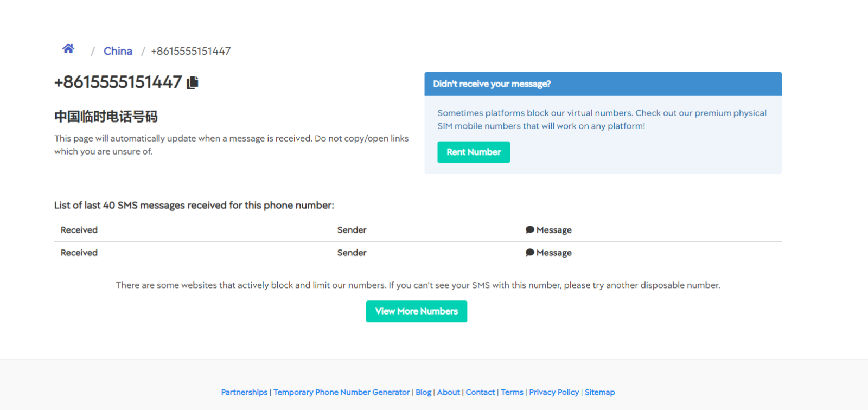
Task: Open Temporary Phone Number Generator link
Action: (341, 392)
